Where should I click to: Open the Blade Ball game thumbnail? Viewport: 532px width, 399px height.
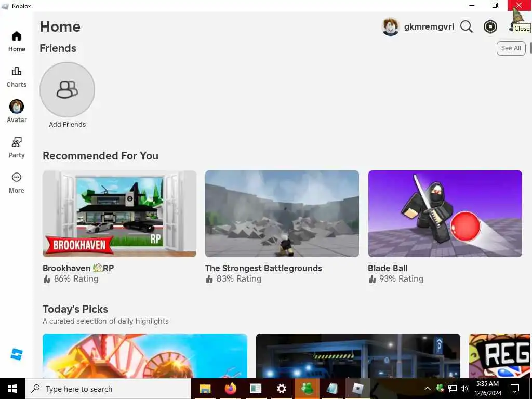click(x=445, y=214)
